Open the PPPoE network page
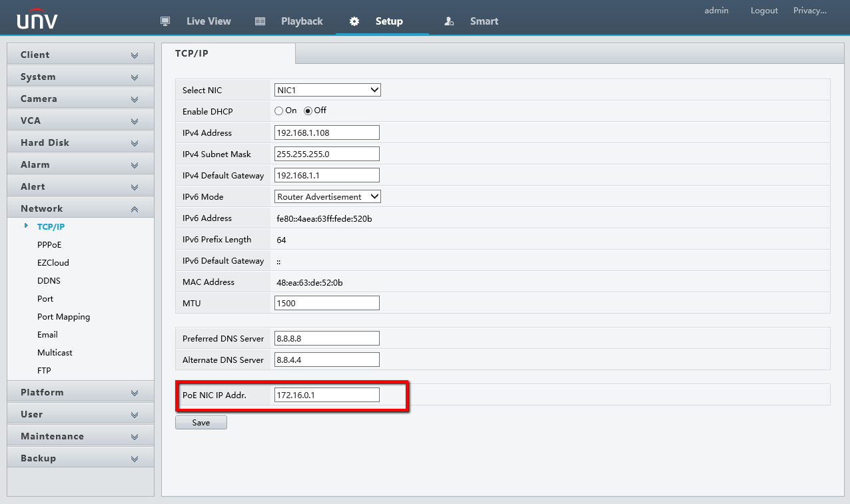850x504 pixels. 49,244
